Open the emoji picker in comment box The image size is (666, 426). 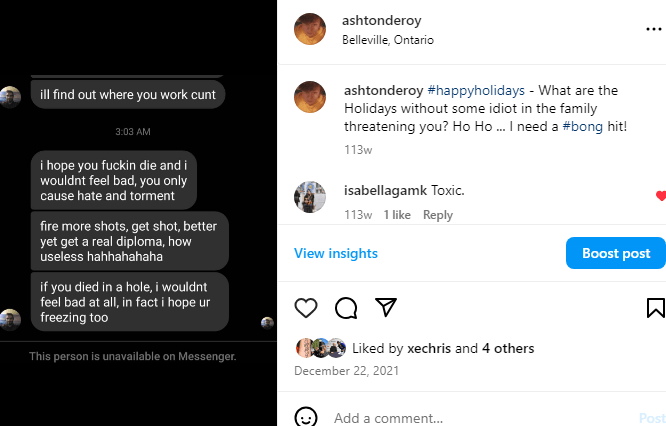click(x=306, y=417)
